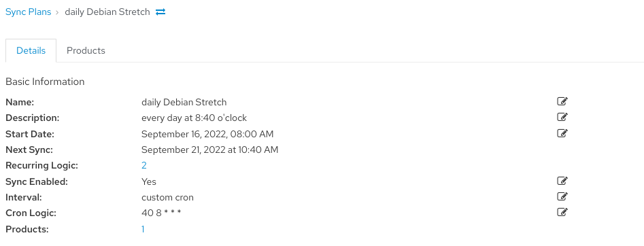Click the Sync Enabled edit icon

[x=562, y=181]
